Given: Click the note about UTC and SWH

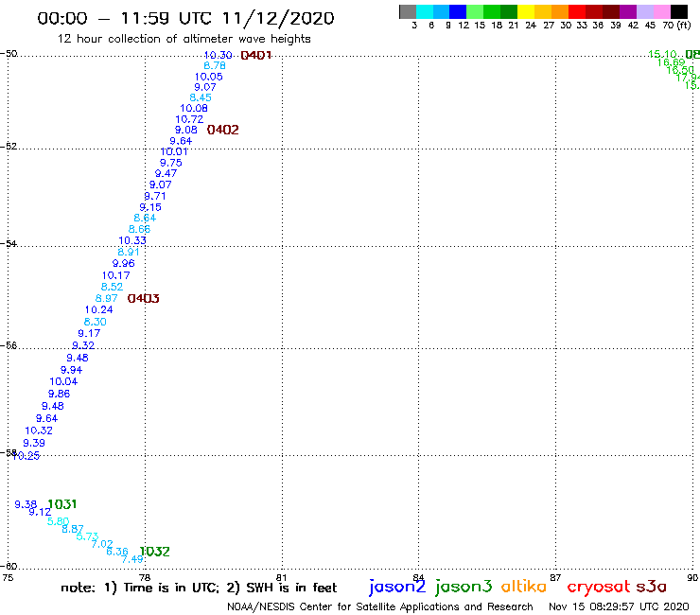Looking at the screenshot, I should 199,588.
